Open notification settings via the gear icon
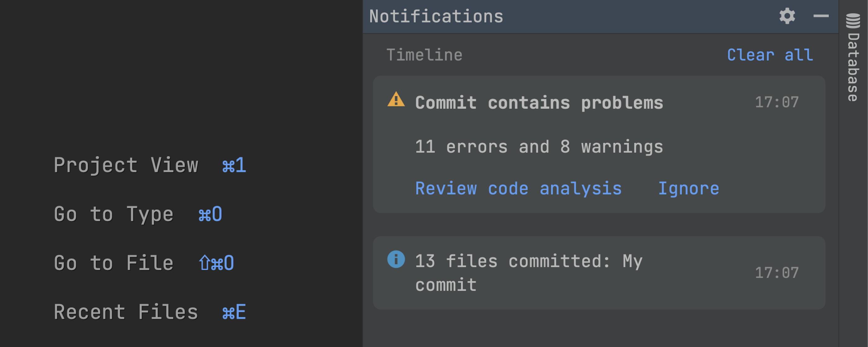Screen dimensions: 868x347 [787, 16]
